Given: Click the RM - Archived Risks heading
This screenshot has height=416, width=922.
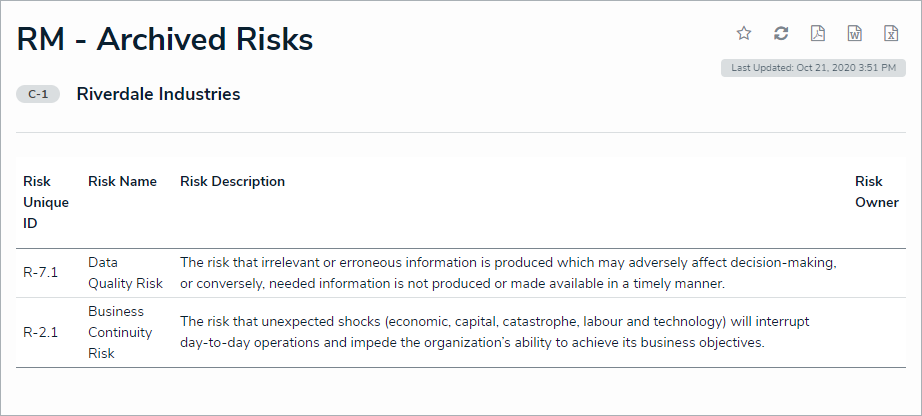Looking at the screenshot, I should coord(165,39).
